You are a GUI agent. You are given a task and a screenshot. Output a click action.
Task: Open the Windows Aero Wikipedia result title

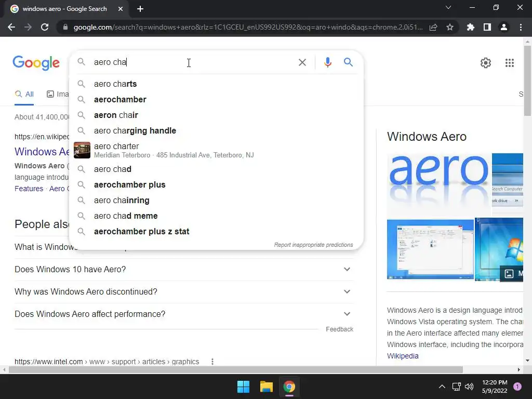(42, 151)
